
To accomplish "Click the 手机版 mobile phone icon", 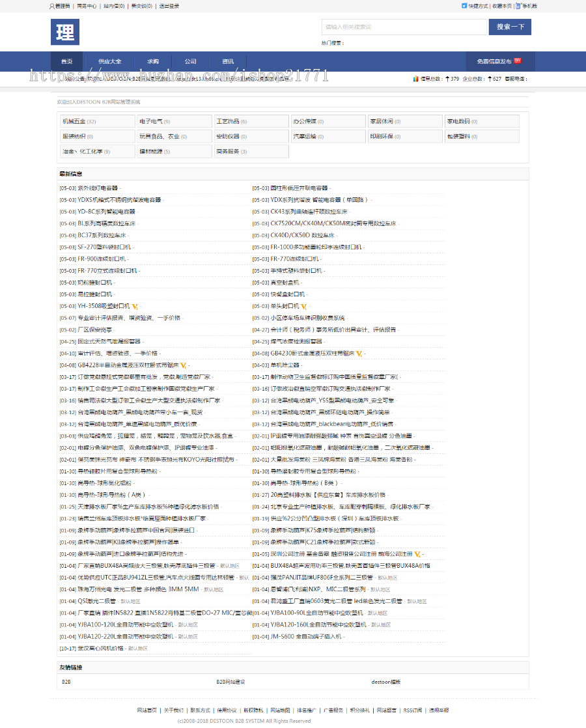I will (518, 6).
